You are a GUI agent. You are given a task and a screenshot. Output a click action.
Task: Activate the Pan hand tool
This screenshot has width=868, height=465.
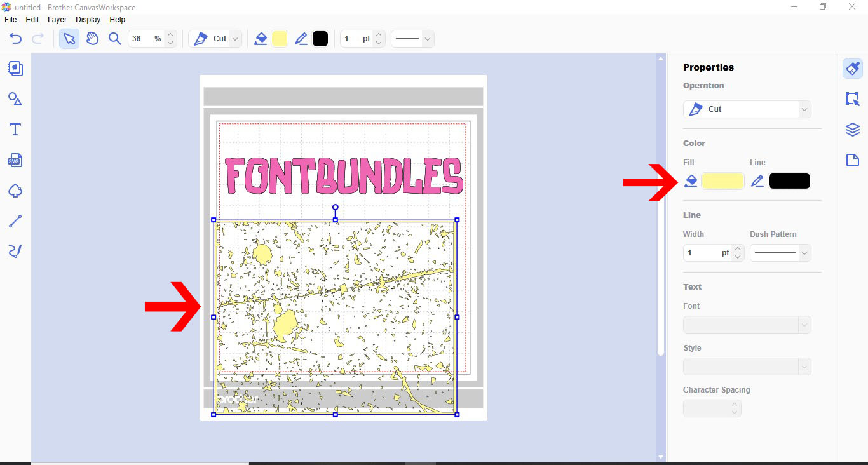(93, 39)
